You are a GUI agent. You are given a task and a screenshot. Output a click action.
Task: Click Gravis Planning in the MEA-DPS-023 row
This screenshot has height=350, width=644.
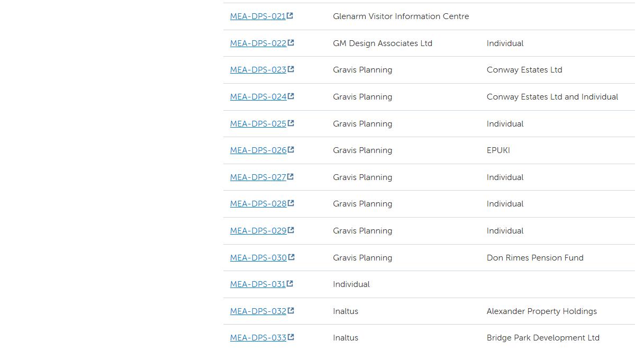pyautogui.click(x=362, y=70)
